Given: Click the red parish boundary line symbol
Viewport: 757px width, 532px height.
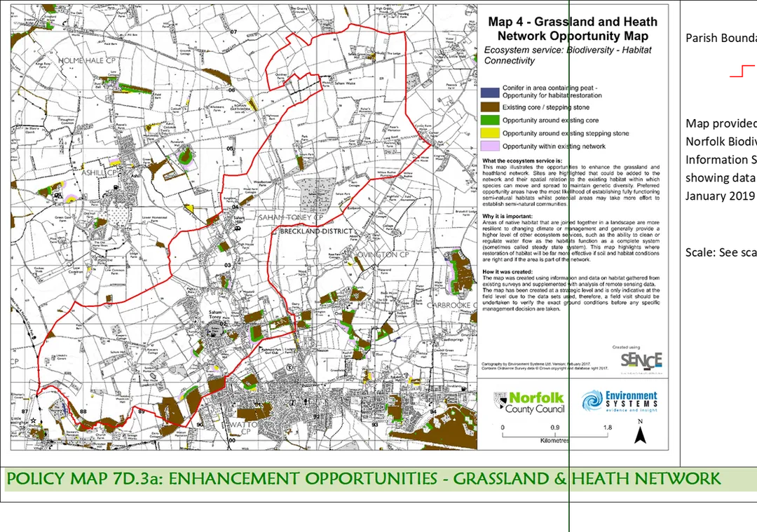Looking at the screenshot, I should tap(743, 71).
